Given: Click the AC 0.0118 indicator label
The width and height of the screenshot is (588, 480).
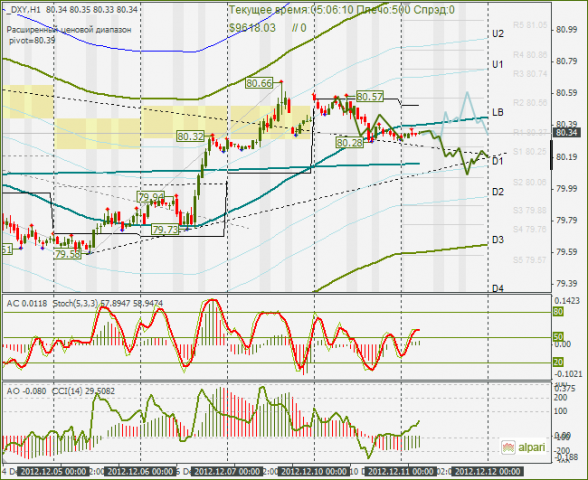Looking at the screenshot, I should tap(27, 303).
